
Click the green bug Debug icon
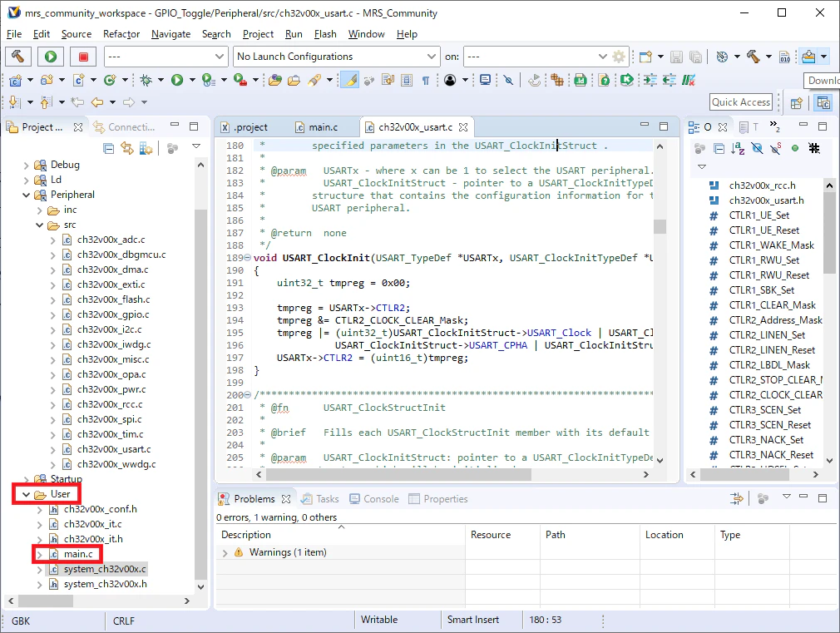(x=146, y=81)
